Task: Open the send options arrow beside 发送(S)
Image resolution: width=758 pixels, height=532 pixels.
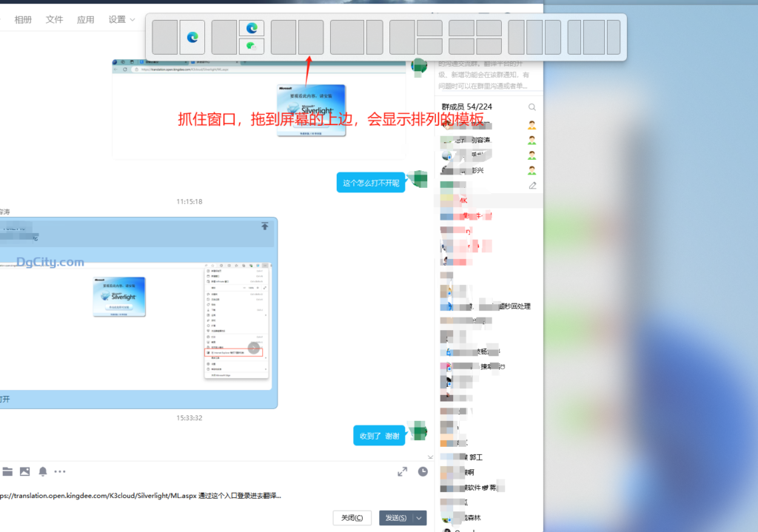Action: click(x=419, y=518)
